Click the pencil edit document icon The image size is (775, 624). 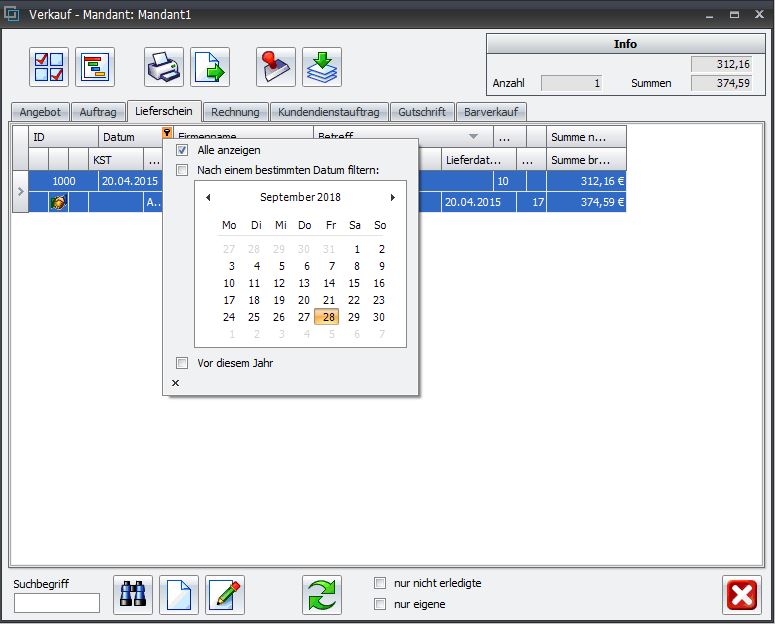225,596
